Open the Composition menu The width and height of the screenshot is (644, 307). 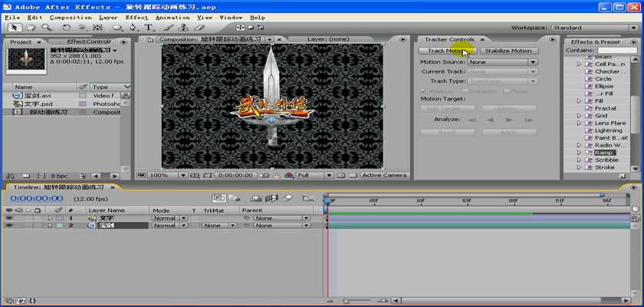coord(71,18)
